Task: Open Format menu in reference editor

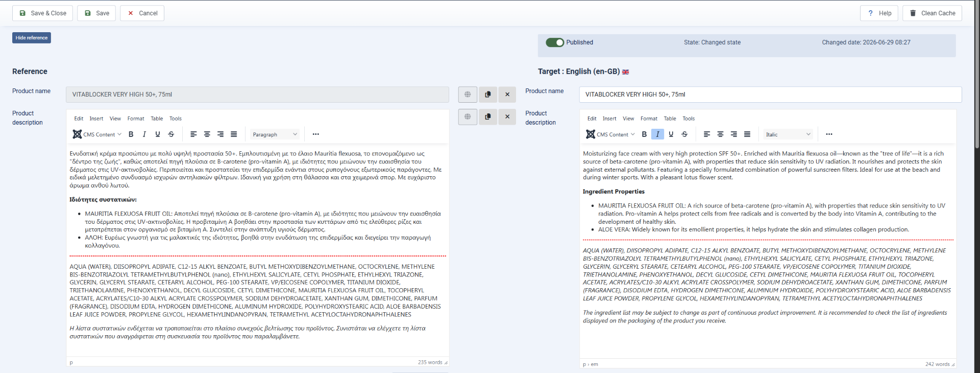Action: click(x=136, y=119)
